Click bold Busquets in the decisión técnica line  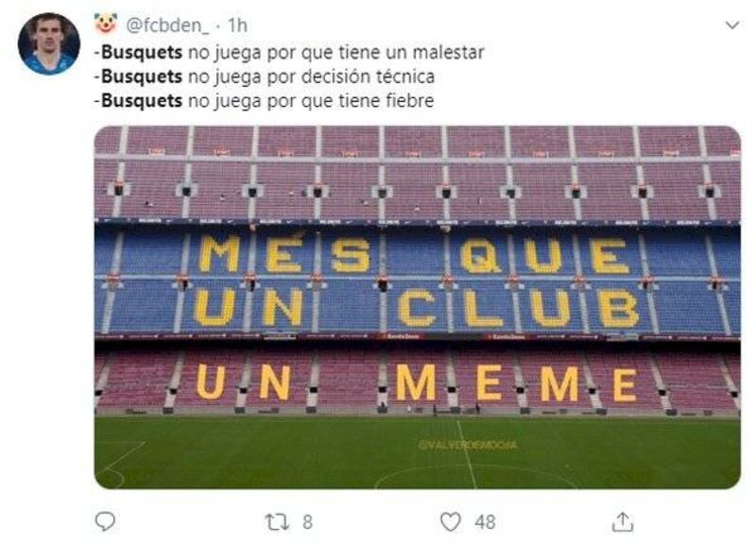(142, 76)
